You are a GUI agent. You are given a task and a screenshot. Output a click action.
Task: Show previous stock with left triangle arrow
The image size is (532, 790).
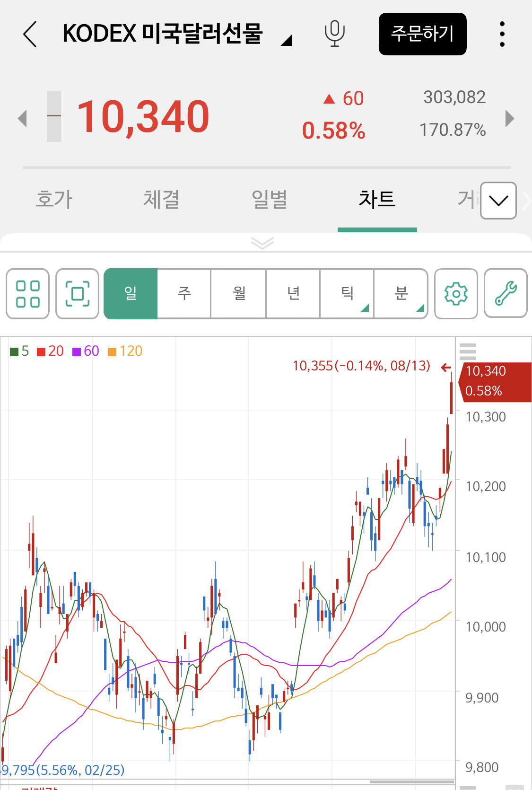click(x=22, y=118)
